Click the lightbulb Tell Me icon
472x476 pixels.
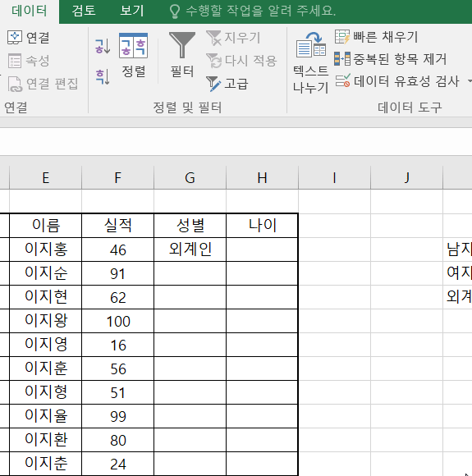click(175, 11)
